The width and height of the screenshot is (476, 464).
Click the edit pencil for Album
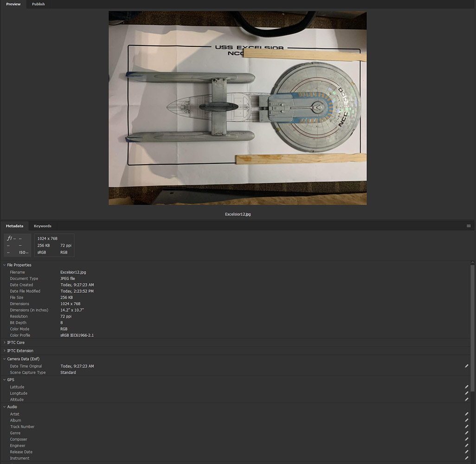[467, 420]
